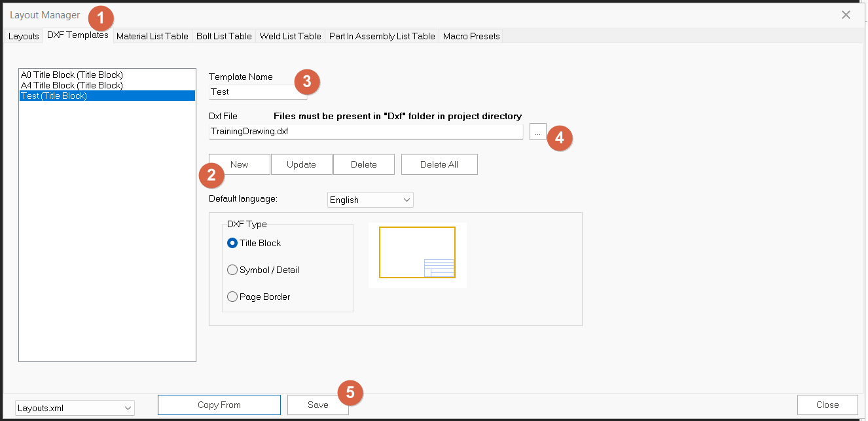The height and width of the screenshot is (421, 868).
Task: Choose the Page Border DXF type
Action: point(232,297)
